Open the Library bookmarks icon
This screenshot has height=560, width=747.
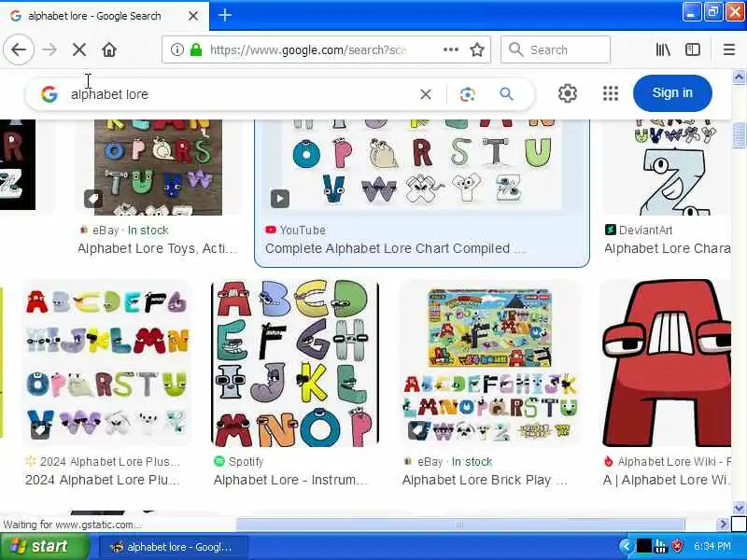[663, 49]
